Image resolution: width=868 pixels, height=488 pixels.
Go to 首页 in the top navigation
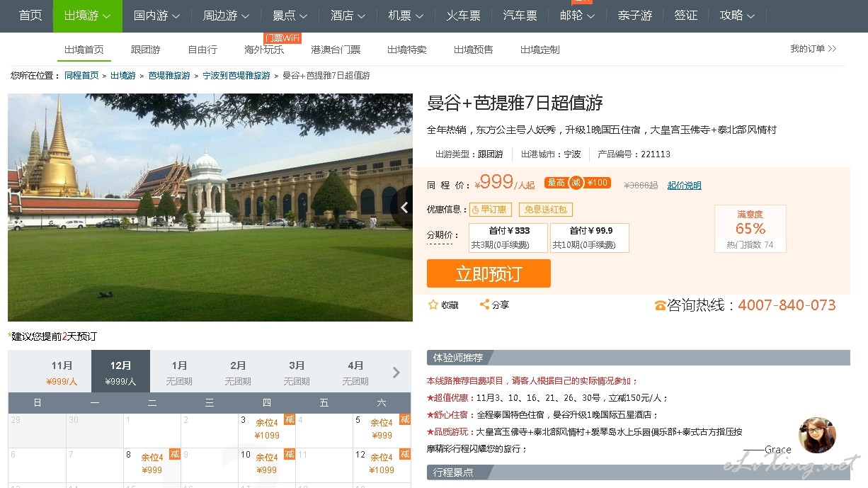click(30, 16)
